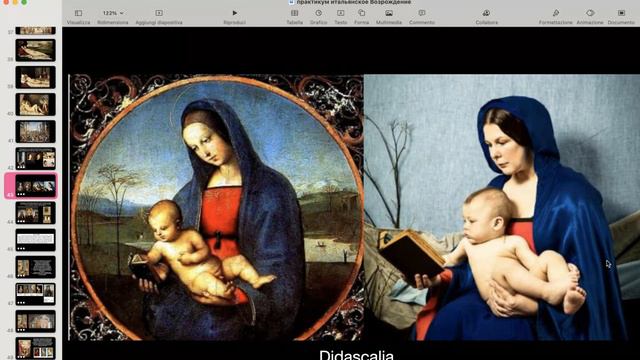The image size is (640, 360).
Task: Select slide 41 thumbnail in navigator
Action: (x=36, y=131)
